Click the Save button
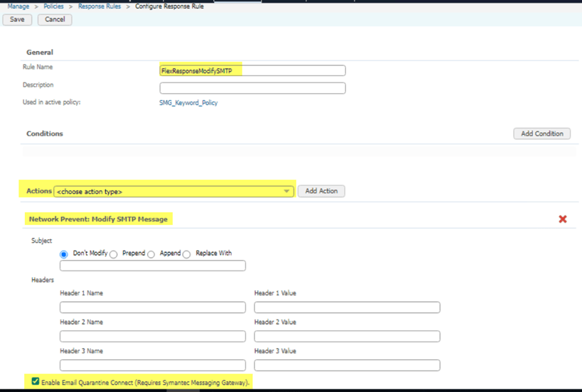The image size is (582, 392). pos(17,19)
